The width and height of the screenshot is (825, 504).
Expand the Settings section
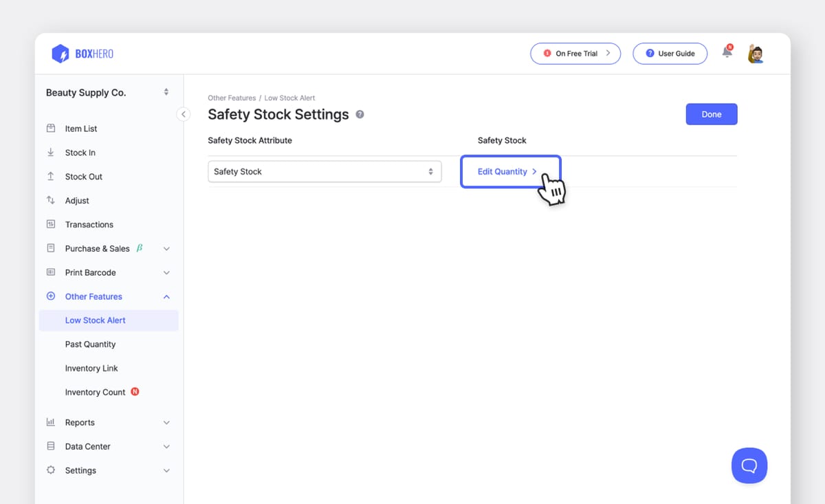tap(166, 470)
